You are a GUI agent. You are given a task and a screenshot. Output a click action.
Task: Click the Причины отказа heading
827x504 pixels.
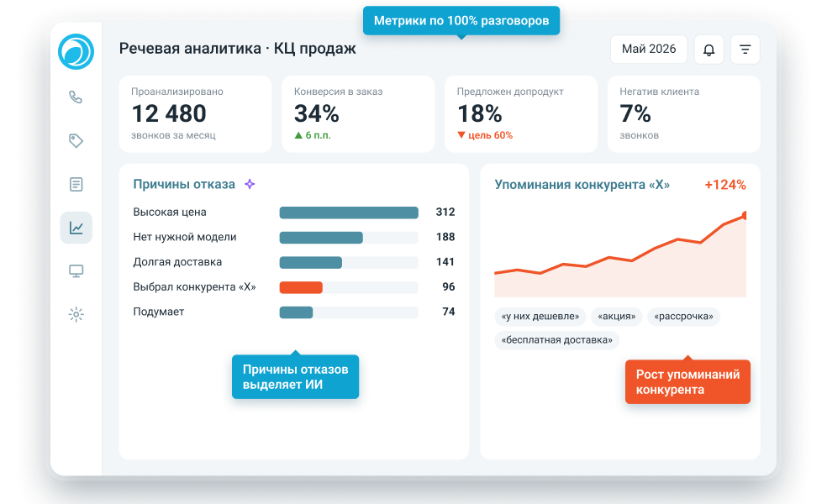184,184
